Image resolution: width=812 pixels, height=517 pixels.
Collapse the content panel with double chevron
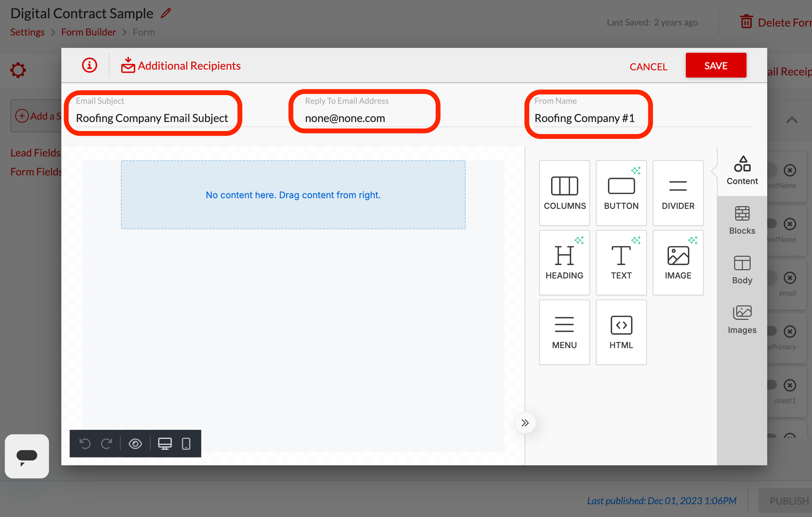[525, 423]
